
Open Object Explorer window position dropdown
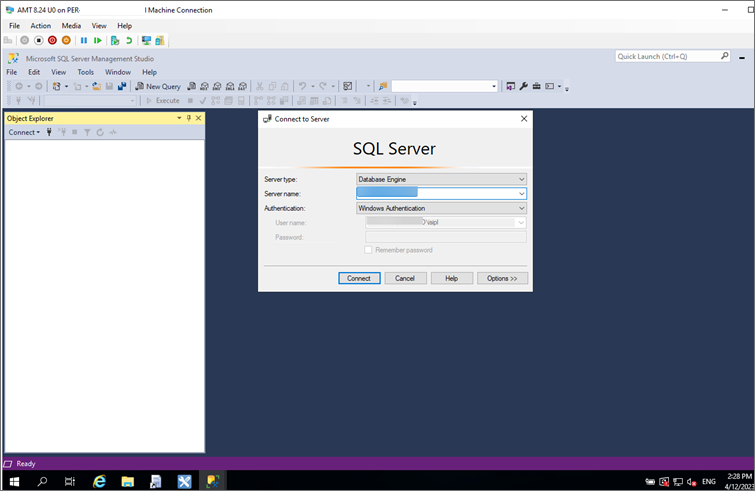pos(179,118)
